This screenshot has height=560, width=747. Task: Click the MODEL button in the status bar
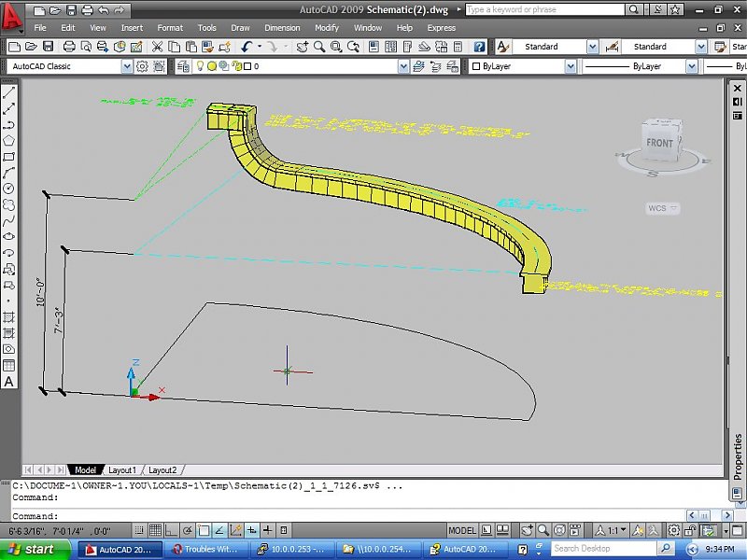coord(462,526)
